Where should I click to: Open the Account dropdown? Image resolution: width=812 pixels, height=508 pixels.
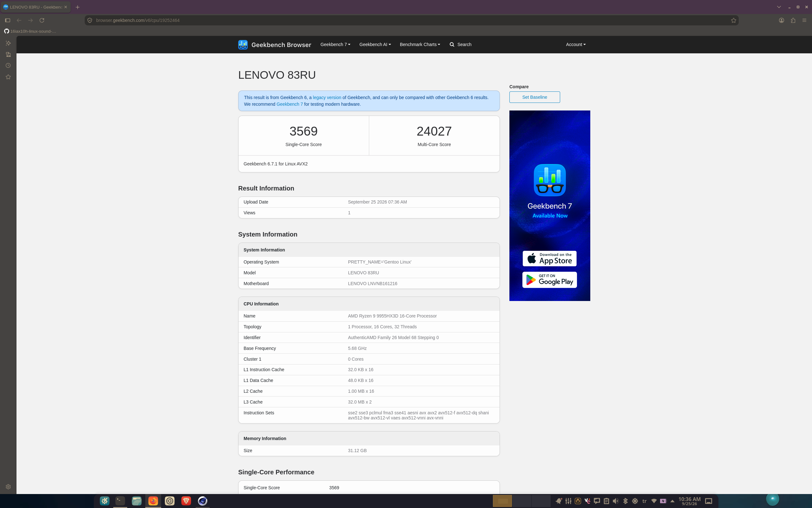[576, 44]
